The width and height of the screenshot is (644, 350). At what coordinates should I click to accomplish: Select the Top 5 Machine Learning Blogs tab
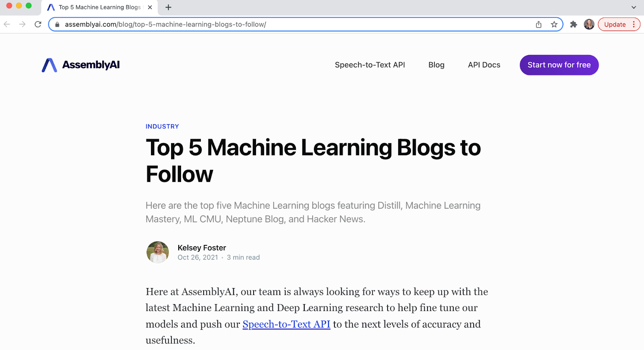click(99, 7)
